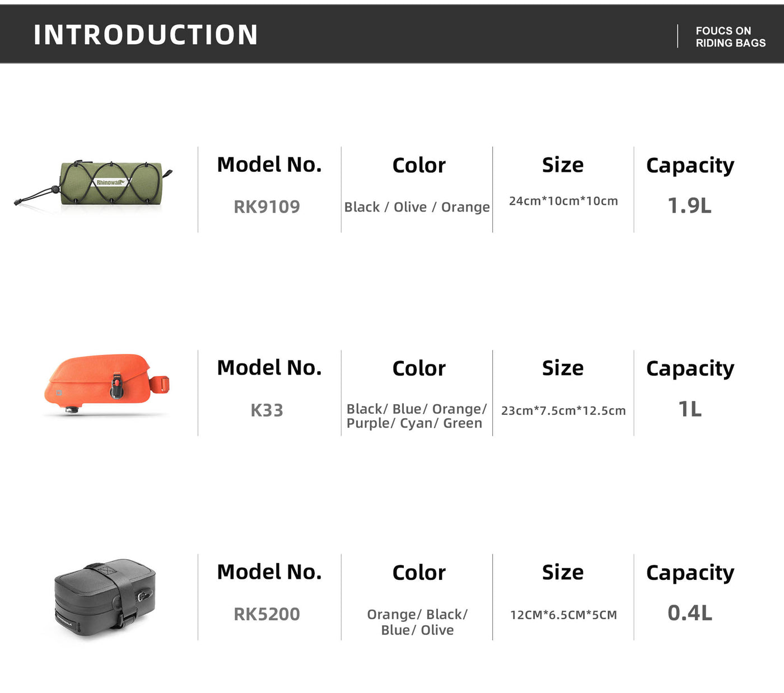The image size is (784, 693).
Task: Click the 'Model No.' heading in RK9109 row
Action: 269,165
